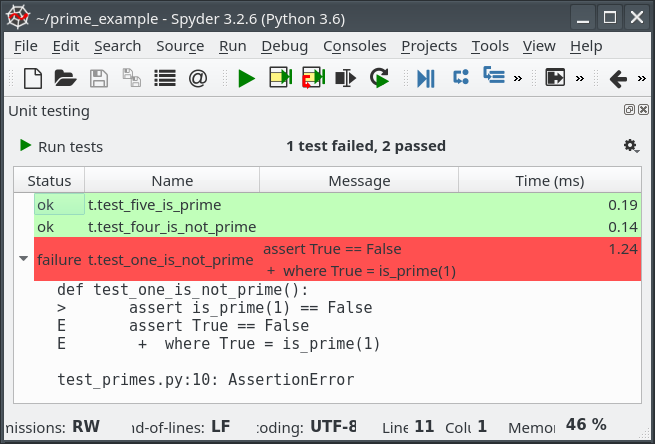Maximize the Spyder window
Screen dimensions: 655x444
pos(610,18)
